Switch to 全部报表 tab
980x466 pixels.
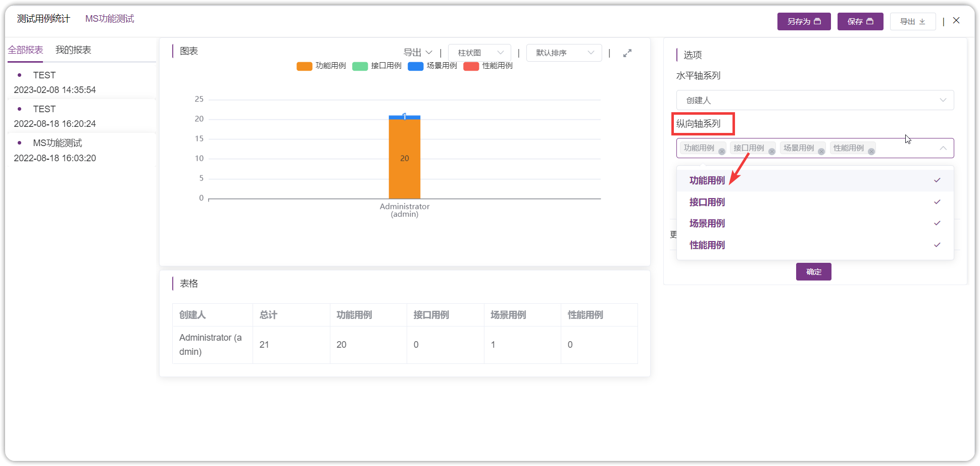click(25, 50)
